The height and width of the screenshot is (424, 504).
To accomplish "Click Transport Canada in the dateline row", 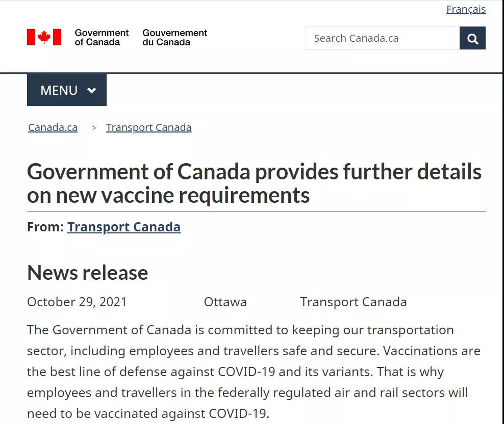I will pyautogui.click(x=354, y=302).
